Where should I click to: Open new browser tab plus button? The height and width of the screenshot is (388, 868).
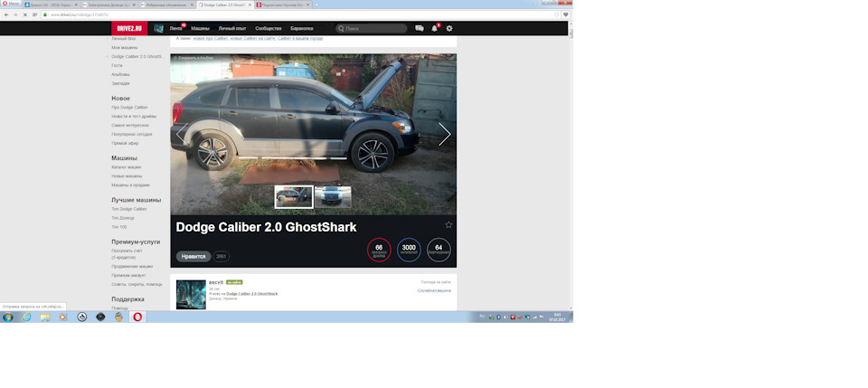(316, 5)
